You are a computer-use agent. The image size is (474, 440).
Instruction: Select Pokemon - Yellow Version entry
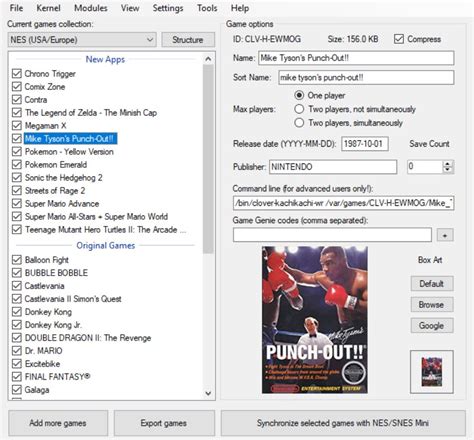coord(69,152)
